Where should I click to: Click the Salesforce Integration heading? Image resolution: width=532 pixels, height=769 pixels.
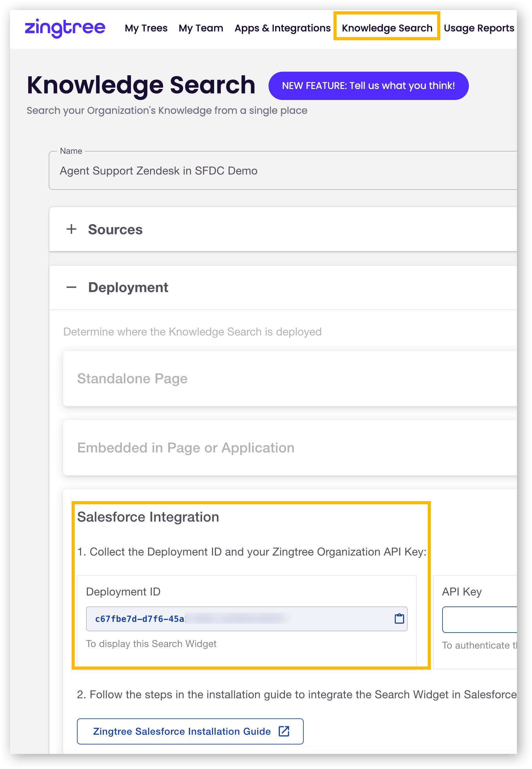click(148, 517)
